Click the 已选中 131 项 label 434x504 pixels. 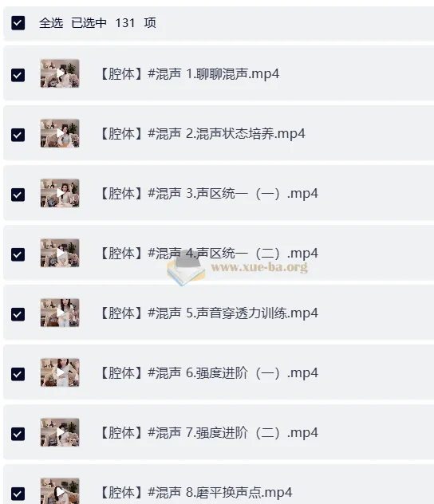pyautogui.click(x=114, y=23)
